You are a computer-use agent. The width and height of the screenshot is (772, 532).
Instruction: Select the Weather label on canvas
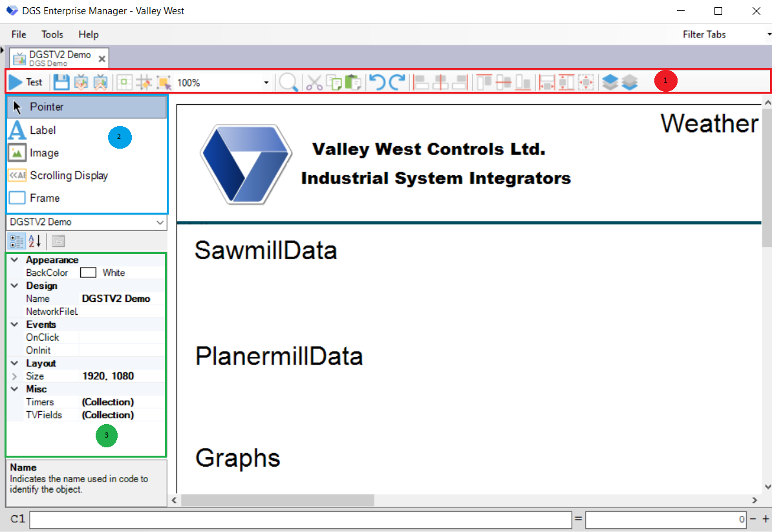710,123
